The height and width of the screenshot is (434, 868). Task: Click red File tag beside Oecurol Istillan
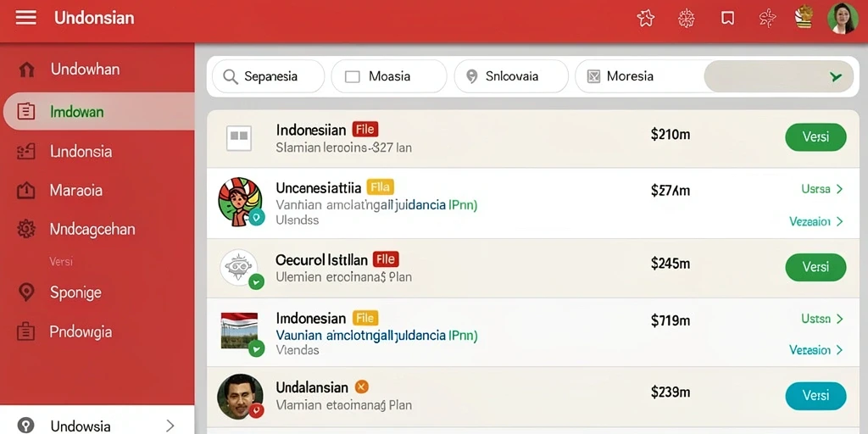click(386, 259)
